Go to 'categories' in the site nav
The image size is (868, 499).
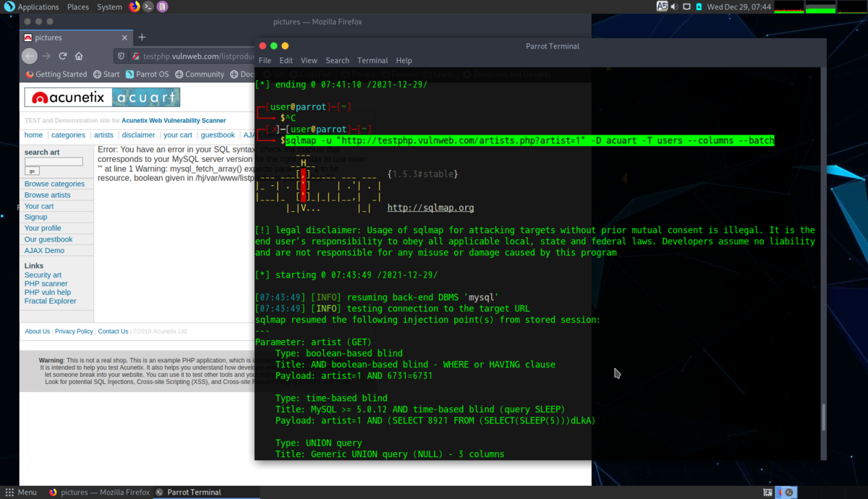point(68,135)
